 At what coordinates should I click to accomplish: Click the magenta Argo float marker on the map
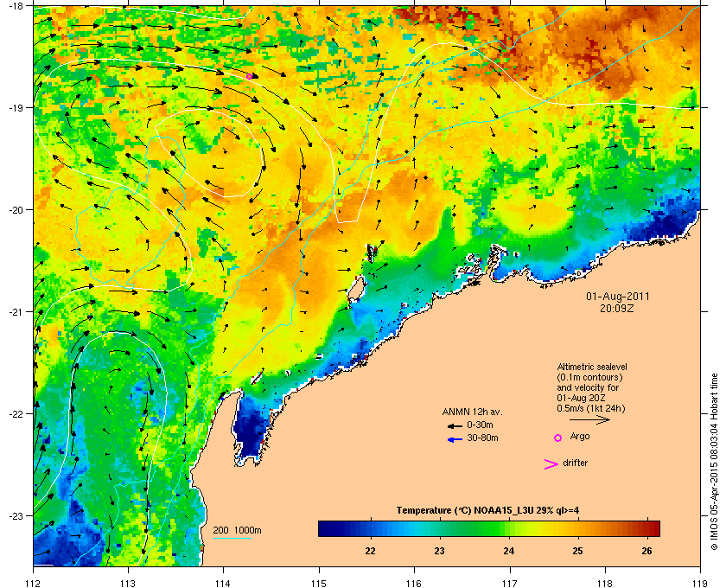(249, 76)
